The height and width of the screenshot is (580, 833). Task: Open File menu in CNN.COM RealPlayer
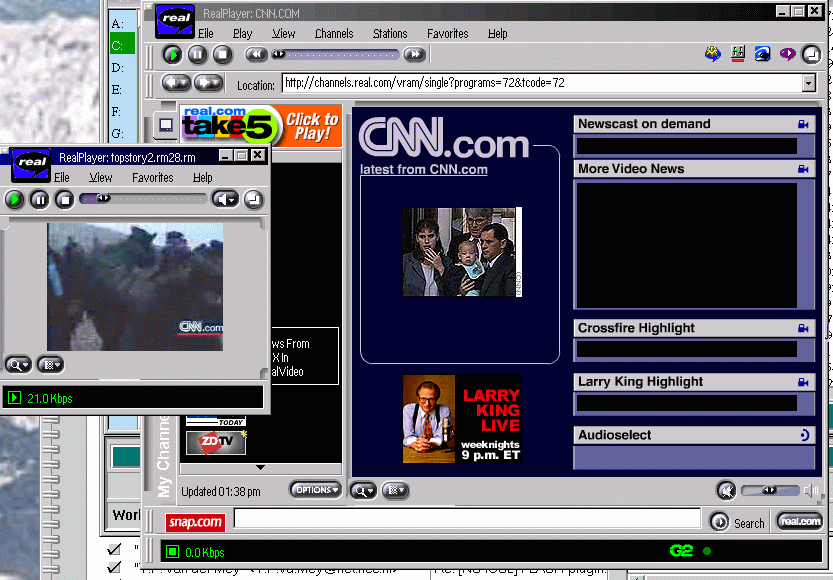coord(206,34)
